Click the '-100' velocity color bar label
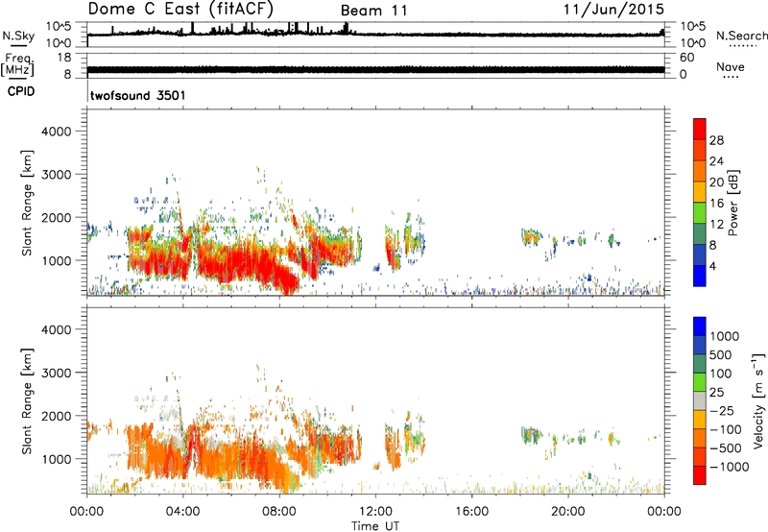 726,429
